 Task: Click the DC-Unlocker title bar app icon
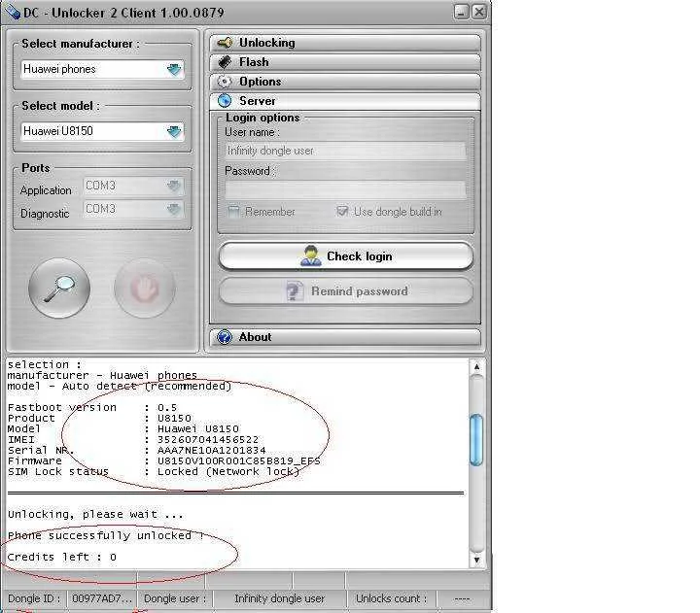tap(11, 12)
